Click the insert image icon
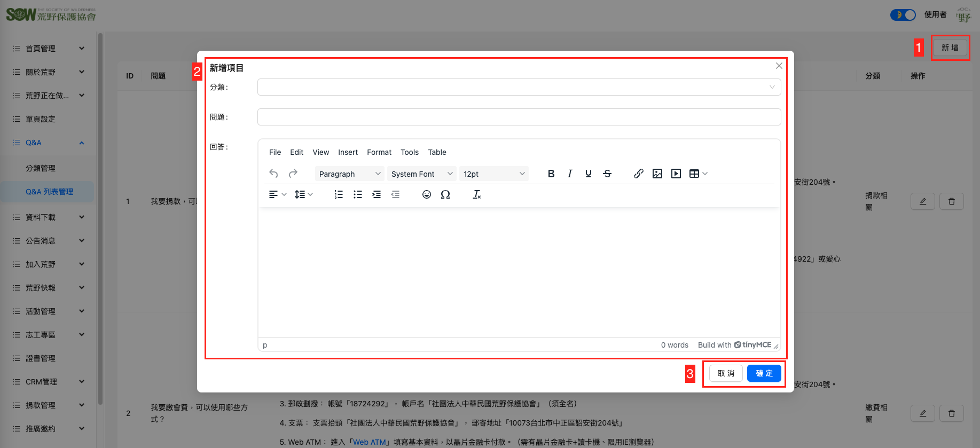This screenshot has height=448, width=980. pos(657,174)
